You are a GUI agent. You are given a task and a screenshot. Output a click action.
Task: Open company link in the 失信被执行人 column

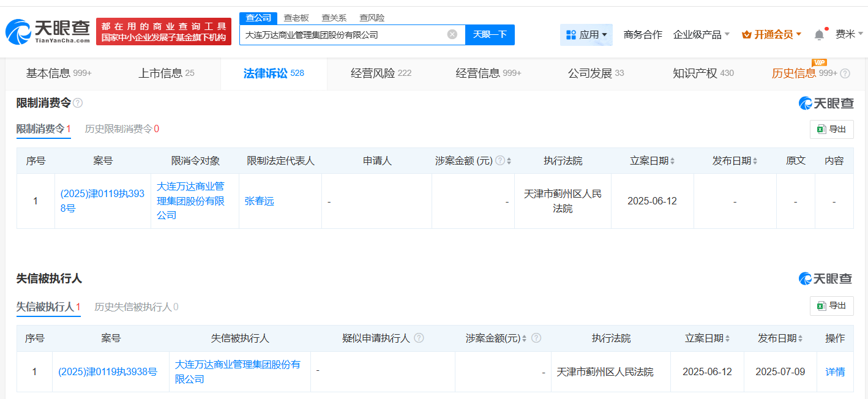[238, 371]
